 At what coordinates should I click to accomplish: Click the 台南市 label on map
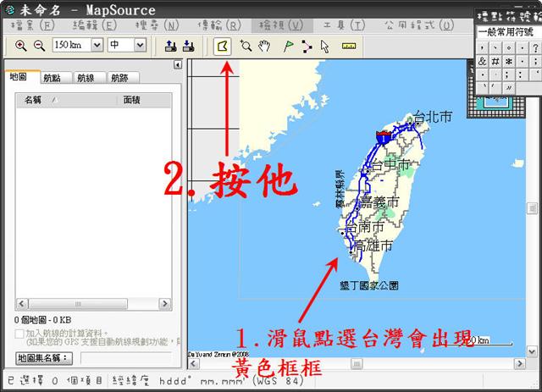point(365,227)
